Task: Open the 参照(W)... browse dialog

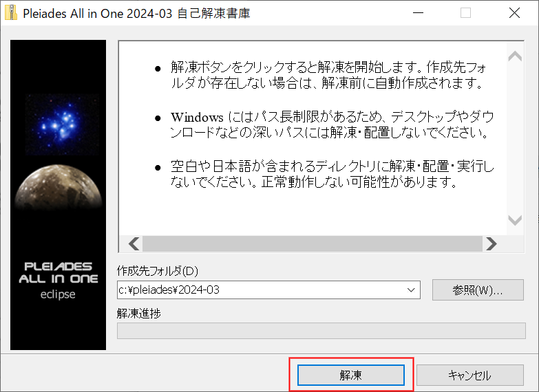Action: (x=478, y=290)
